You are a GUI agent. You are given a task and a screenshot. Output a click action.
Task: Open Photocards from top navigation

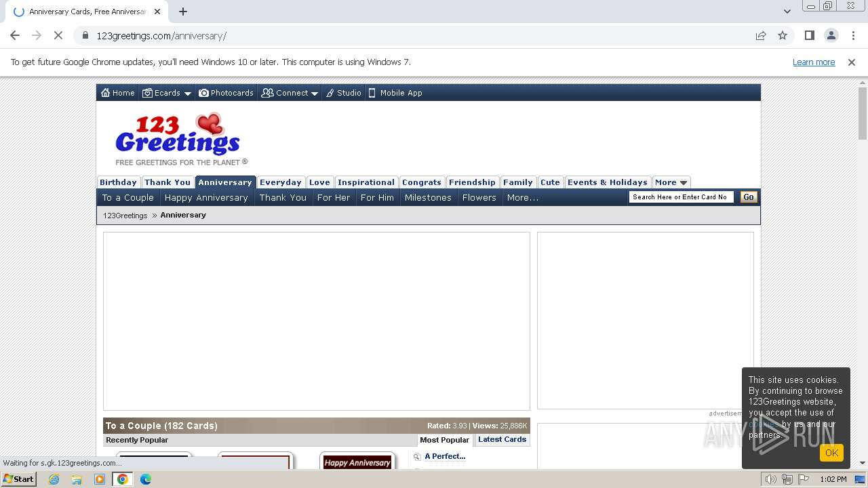coord(226,93)
